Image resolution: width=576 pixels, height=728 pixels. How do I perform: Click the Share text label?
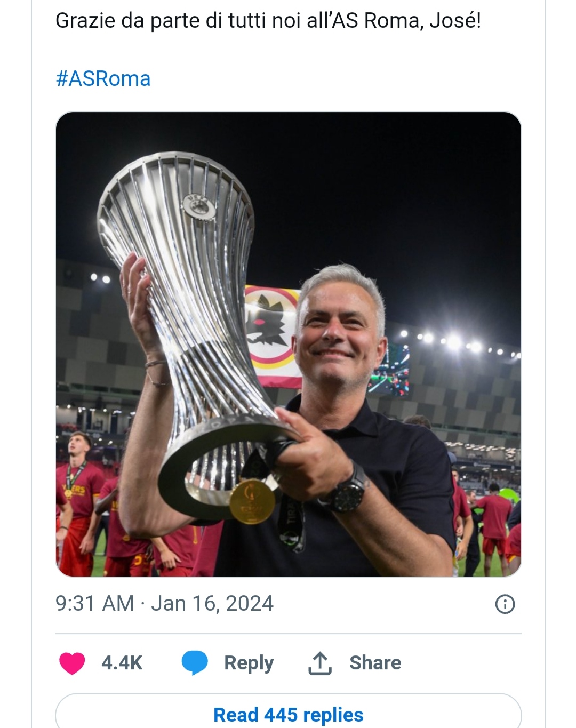point(375,663)
